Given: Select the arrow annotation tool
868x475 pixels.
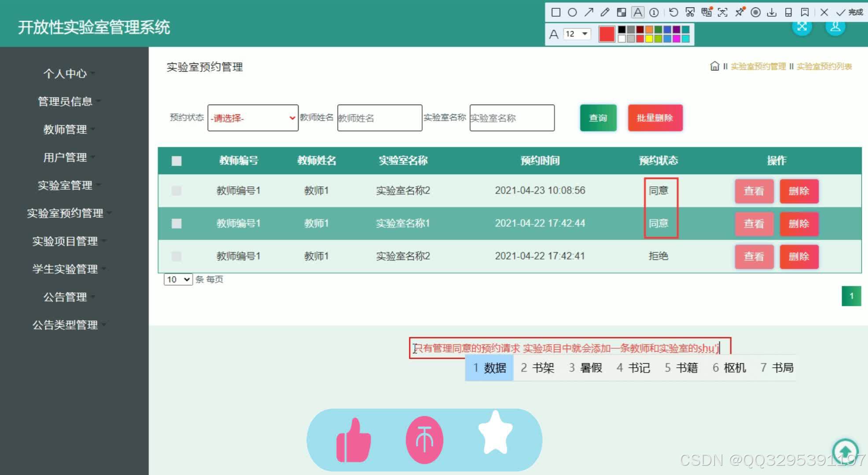Looking at the screenshot, I should (x=588, y=12).
